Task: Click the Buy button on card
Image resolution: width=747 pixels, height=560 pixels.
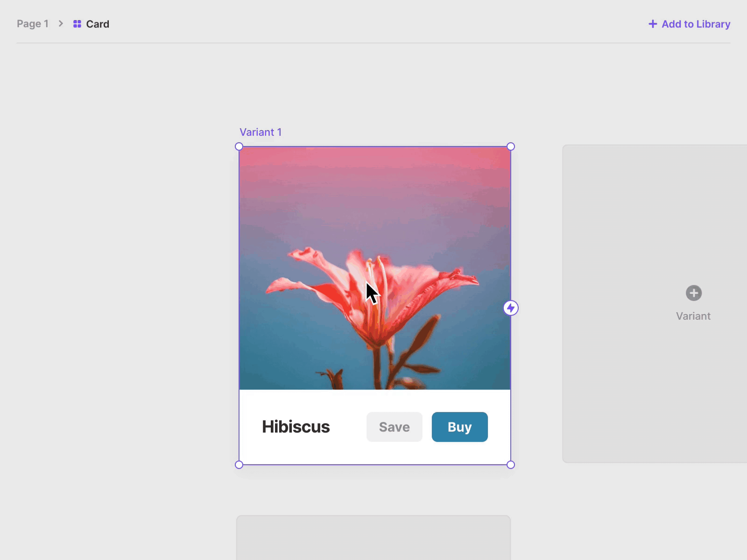Action: [x=460, y=427]
